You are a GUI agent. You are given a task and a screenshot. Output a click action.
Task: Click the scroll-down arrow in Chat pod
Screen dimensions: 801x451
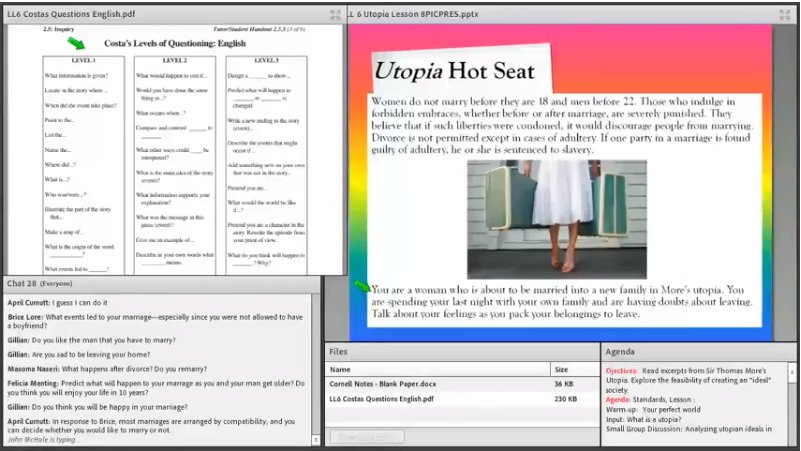pyautogui.click(x=316, y=439)
